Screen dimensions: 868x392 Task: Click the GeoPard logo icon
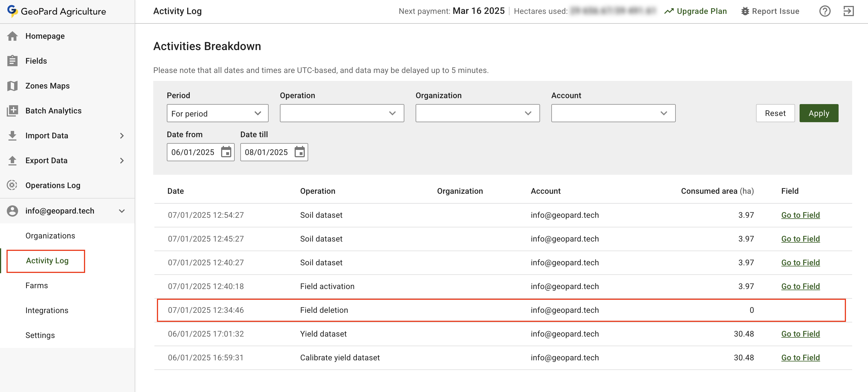[x=12, y=11]
